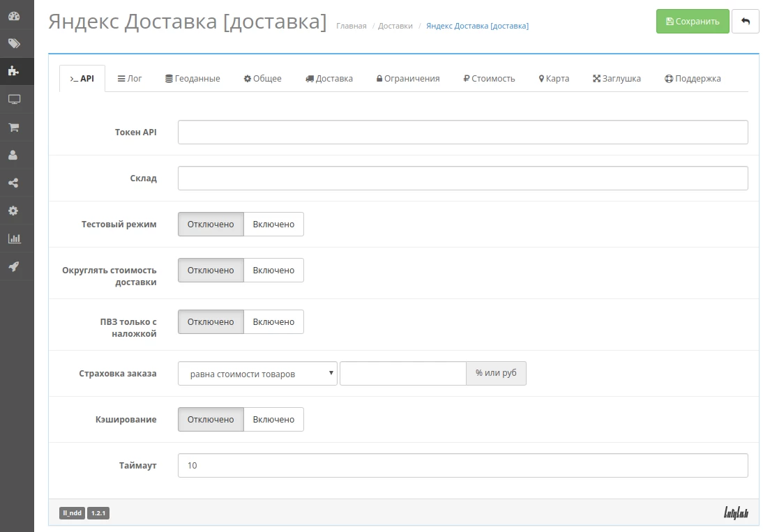Switch to the API tab
This screenshot has width=763, height=532.
(82, 78)
